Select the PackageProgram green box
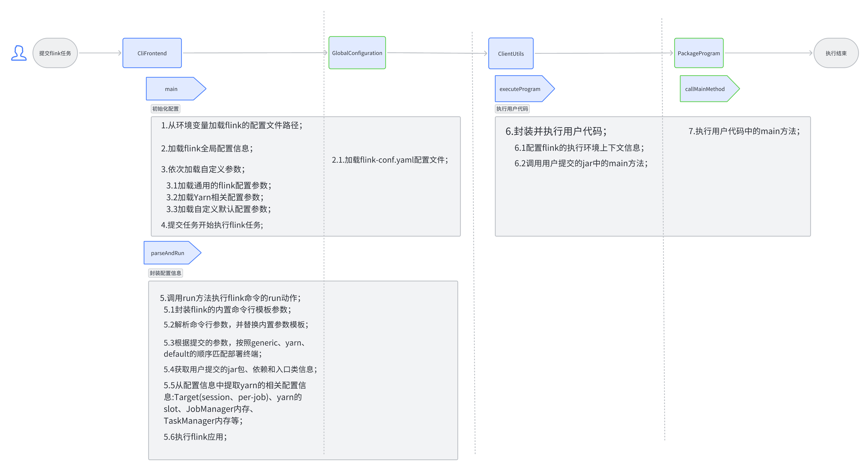 pos(698,53)
